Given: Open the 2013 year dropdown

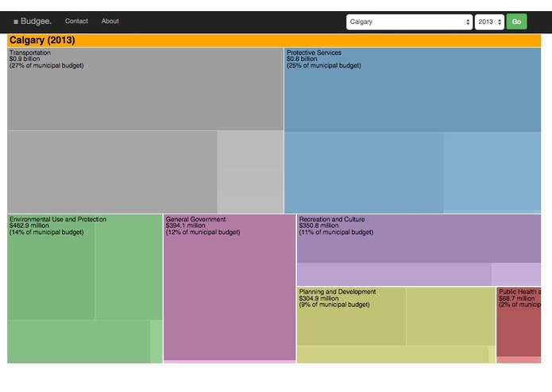Looking at the screenshot, I should [489, 21].
